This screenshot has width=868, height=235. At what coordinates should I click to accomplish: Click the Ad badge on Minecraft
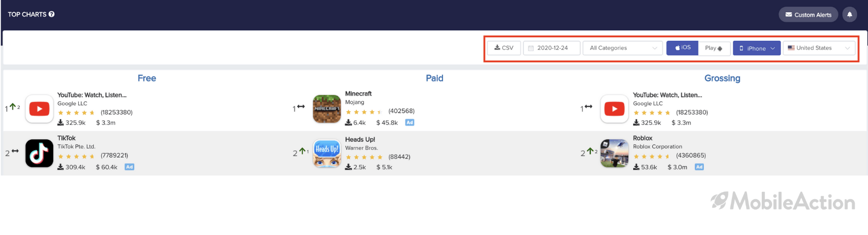(409, 122)
